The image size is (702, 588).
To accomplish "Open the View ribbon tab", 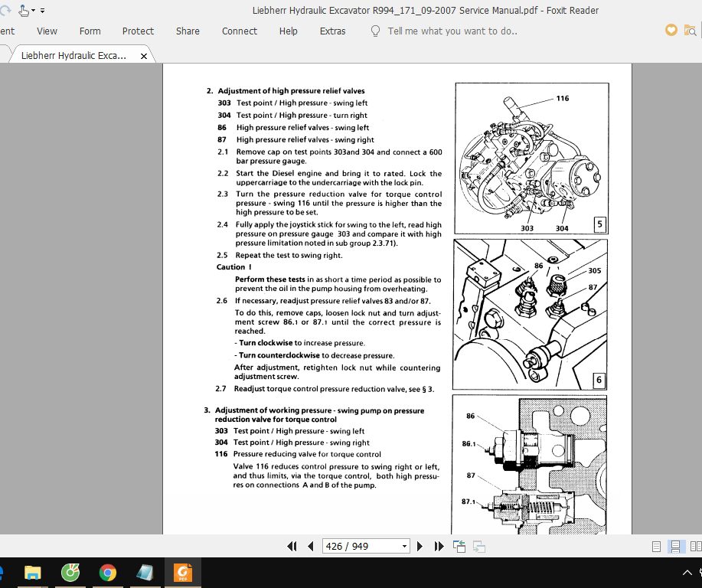I will tap(47, 31).
